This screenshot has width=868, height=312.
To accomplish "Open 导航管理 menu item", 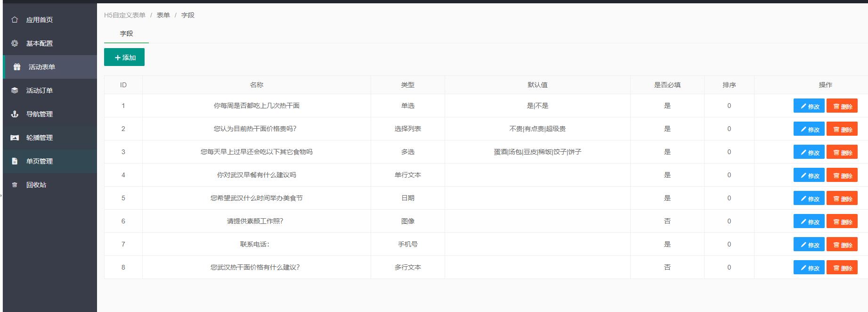I will tap(50, 114).
